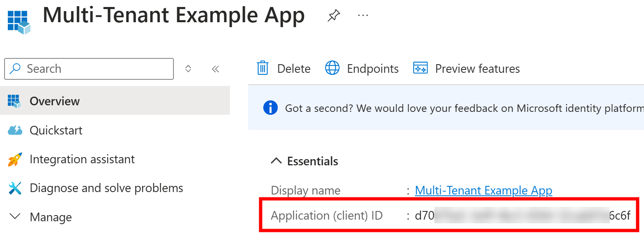The width and height of the screenshot is (644, 234).
Task: Click the Quickstart cloud icon
Action: pos(15,130)
